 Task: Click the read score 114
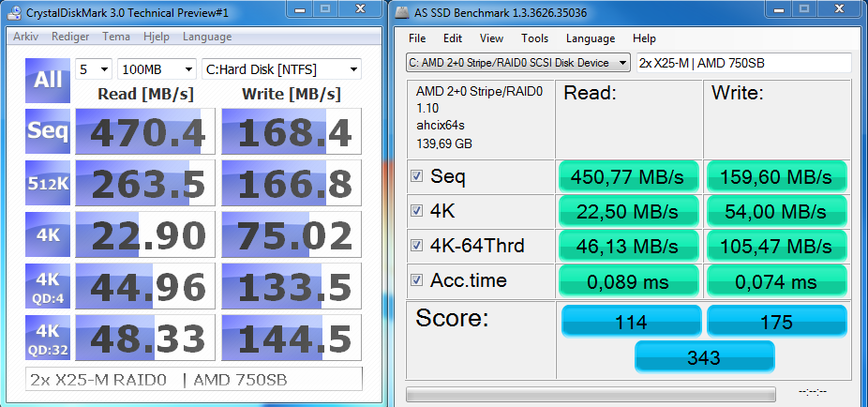(631, 321)
